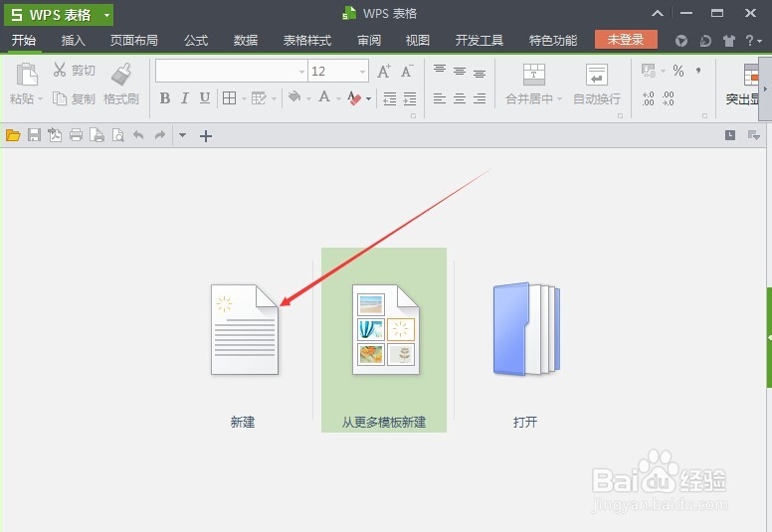Open the 审阅 tab
The height and width of the screenshot is (532, 772).
coord(369,41)
